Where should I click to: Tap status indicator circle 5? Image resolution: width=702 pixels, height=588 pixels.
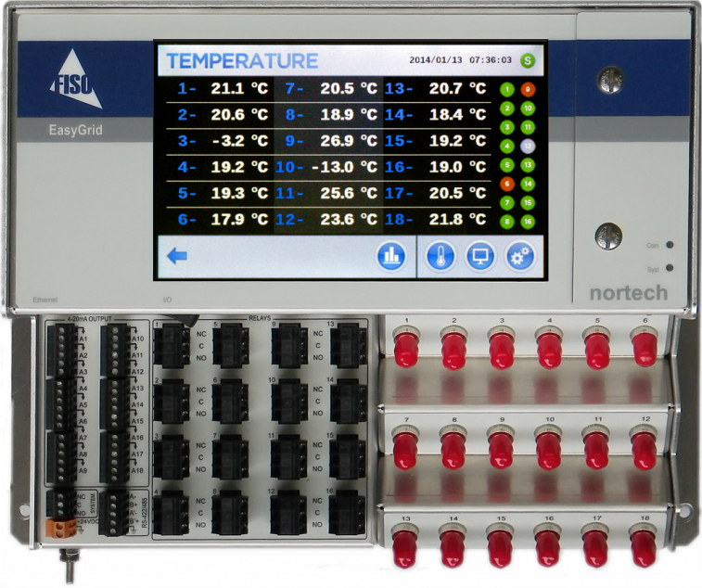tap(507, 165)
